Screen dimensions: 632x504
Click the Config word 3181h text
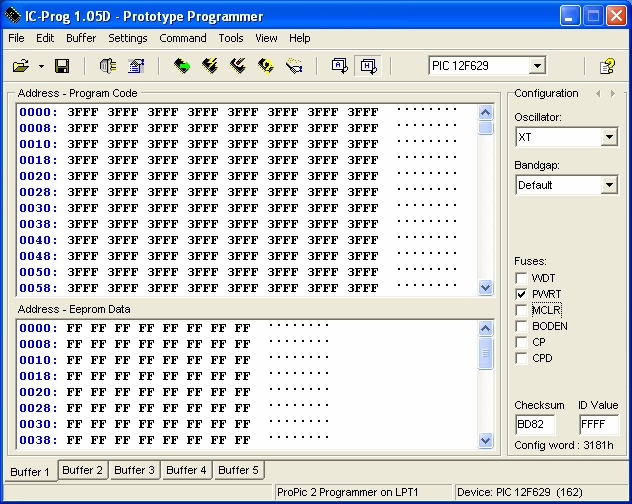[564, 445]
